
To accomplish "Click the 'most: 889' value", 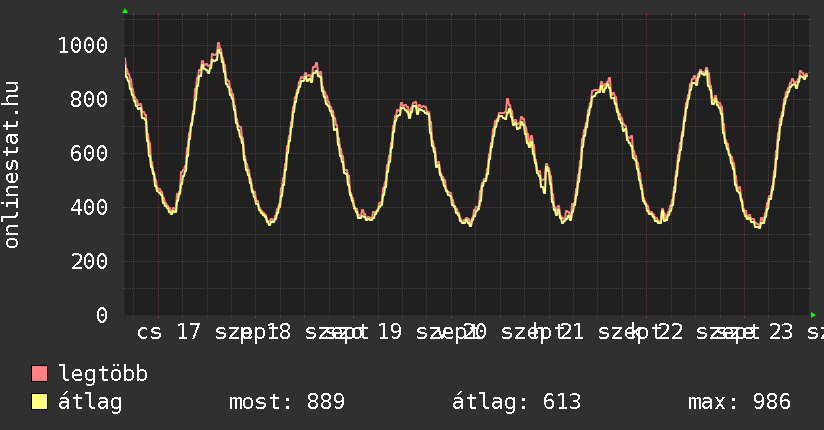I will 287,402.
